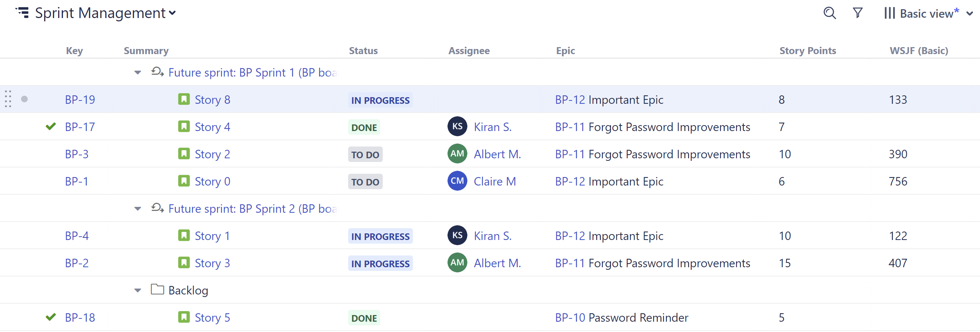Click the filter icon in the toolbar
The image size is (980, 332).
pyautogui.click(x=858, y=13)
